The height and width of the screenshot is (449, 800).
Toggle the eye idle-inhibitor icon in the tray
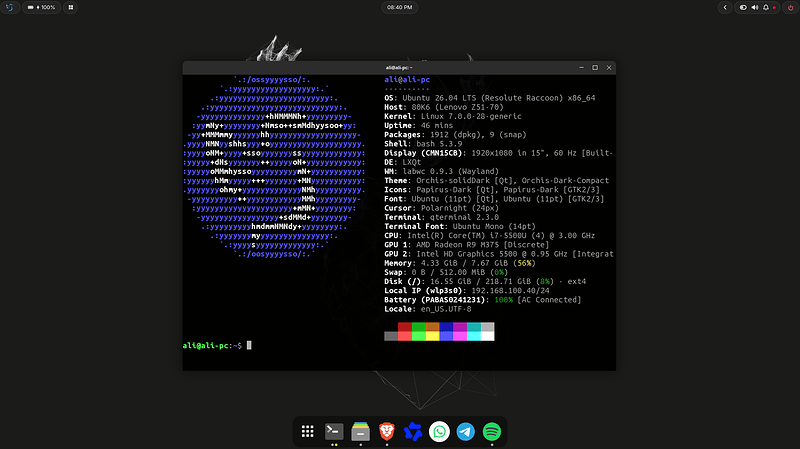click(743, 8)
